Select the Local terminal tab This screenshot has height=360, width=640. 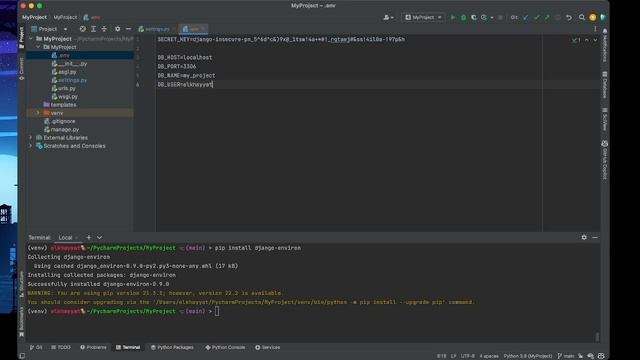68,238
